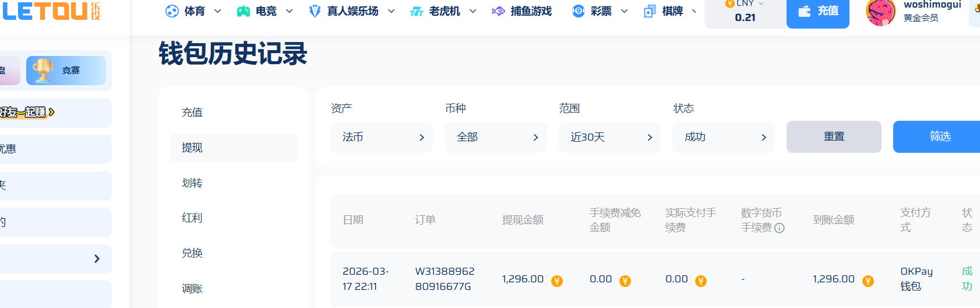
Task: Click the user avatar picture
Action: 880,13
